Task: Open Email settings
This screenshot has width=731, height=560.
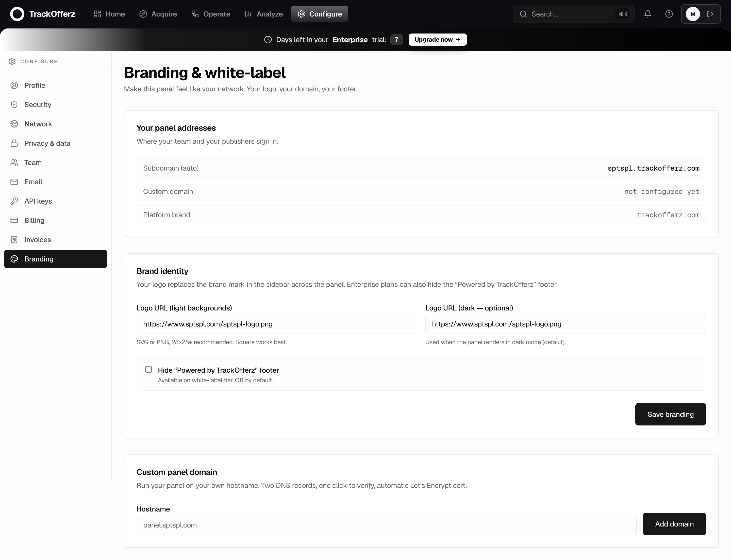Action: coord(56,182)
